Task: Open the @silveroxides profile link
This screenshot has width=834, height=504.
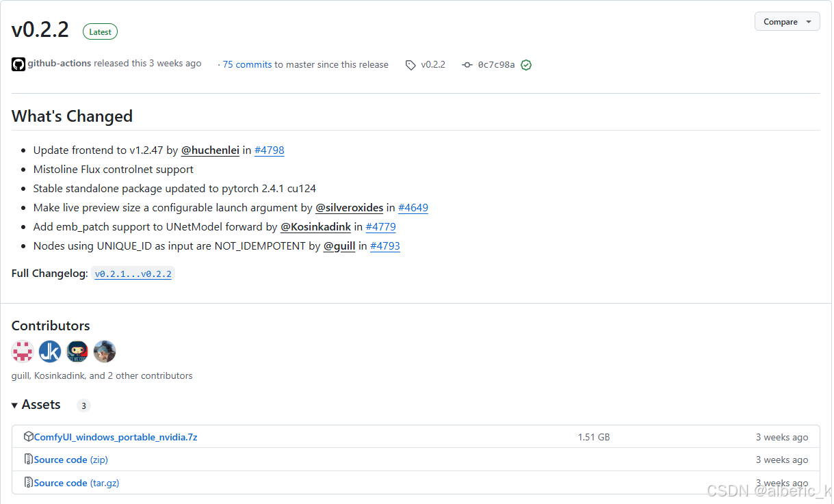Action: pos(350,208)
